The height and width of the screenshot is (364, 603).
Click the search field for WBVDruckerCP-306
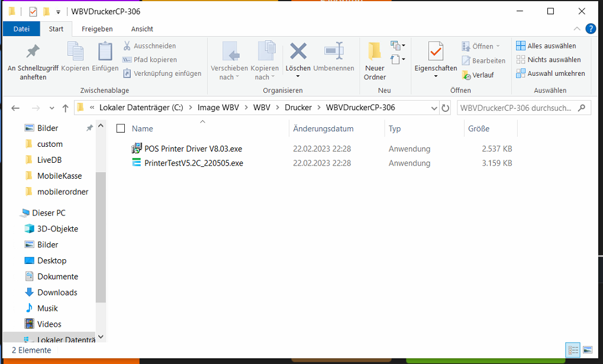[x=518, y=108]
